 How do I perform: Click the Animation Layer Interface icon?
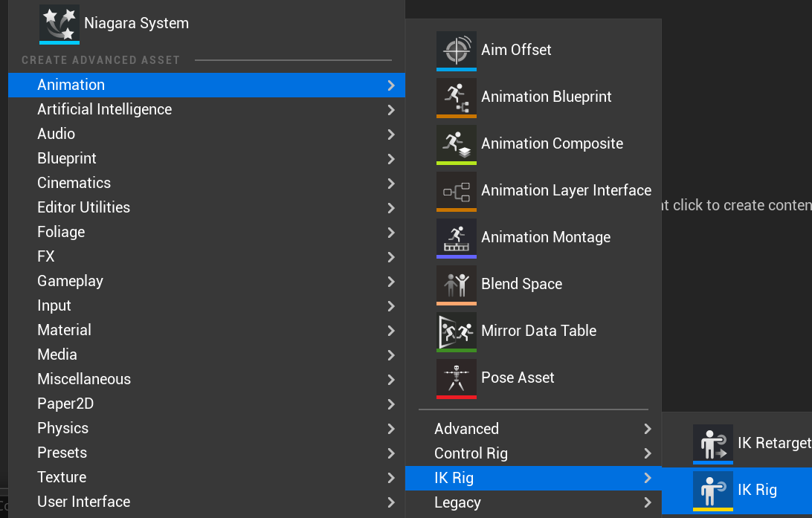point(457,192)
